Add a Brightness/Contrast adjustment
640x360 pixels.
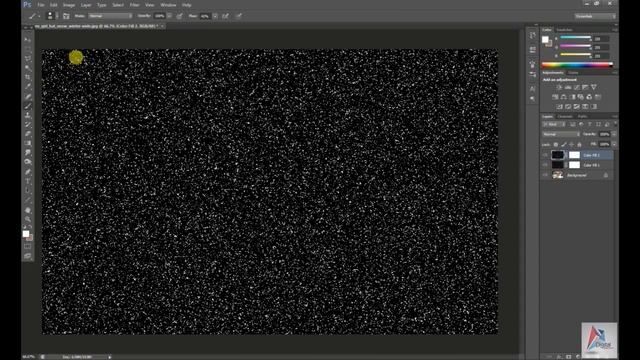tap(559, 87)
